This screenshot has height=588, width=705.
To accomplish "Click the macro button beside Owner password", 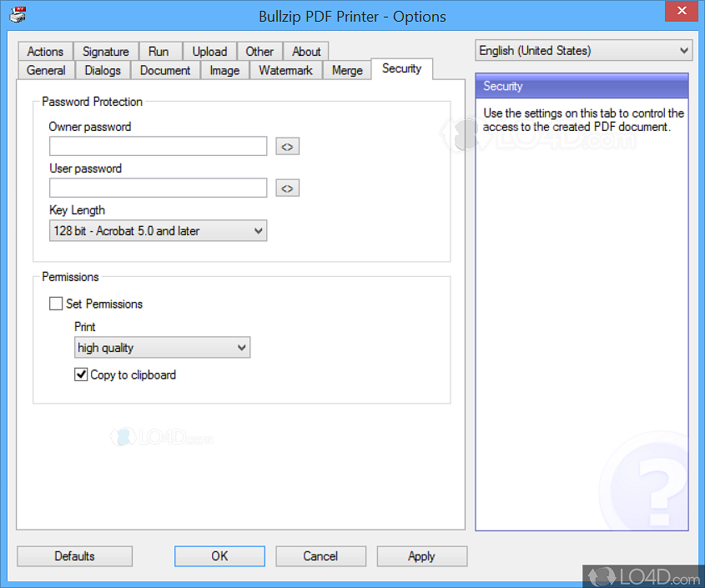I will (287, 147).
